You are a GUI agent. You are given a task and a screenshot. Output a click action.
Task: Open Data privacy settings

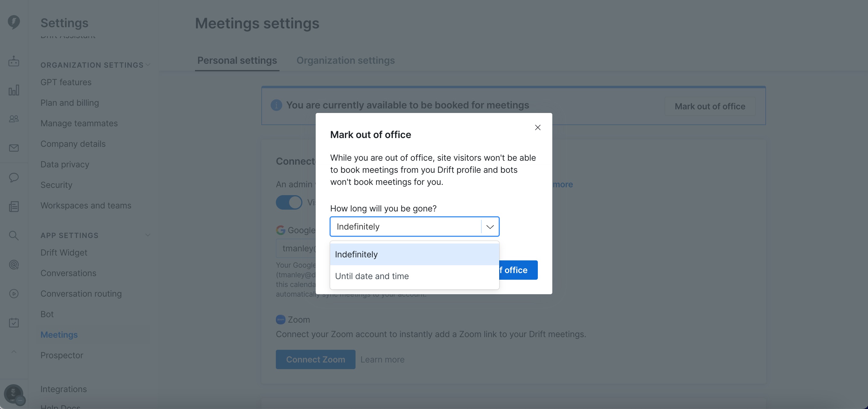[65, 165]
